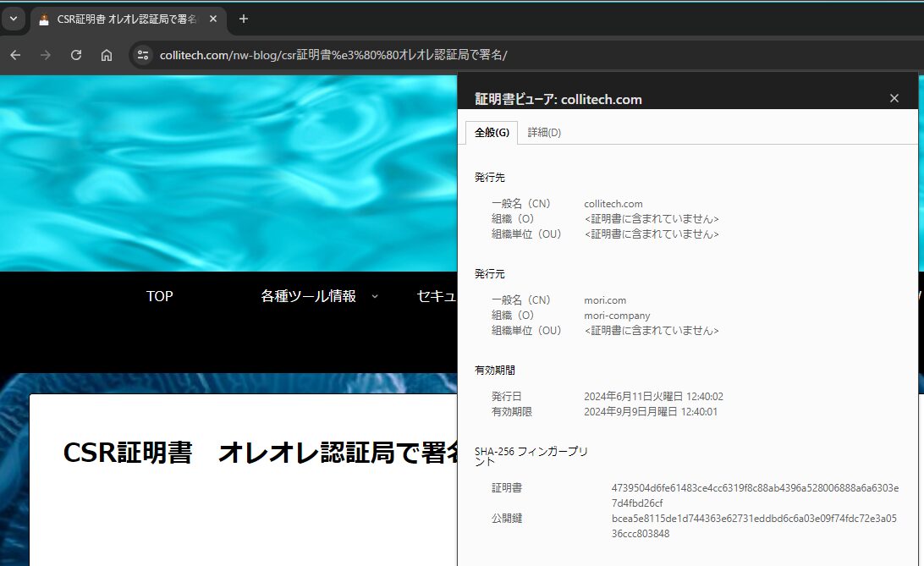
Task: Click the certificate SHA-256 fingerprint value
Action: [x=755, y=495]
